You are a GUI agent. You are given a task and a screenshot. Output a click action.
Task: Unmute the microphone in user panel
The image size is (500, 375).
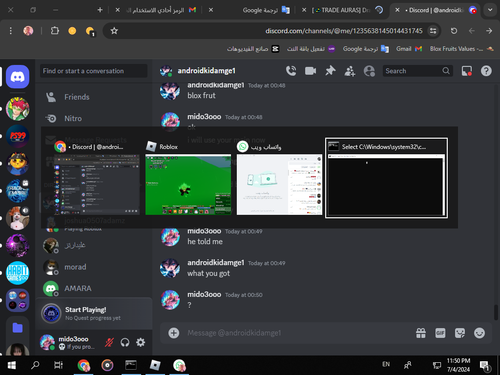point(109,342)
